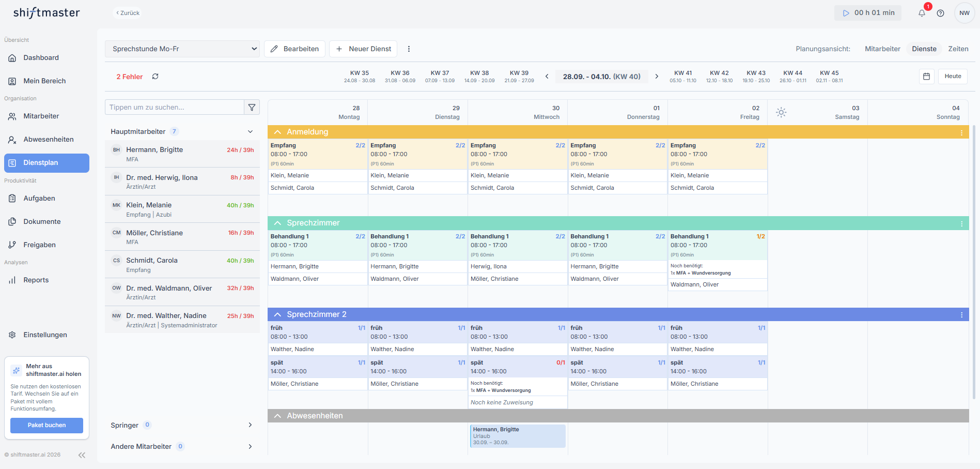Select employee Dr. med. Herwig, Ilona
The width and height of the screenshot is (980, 469).
coord(182,181)
